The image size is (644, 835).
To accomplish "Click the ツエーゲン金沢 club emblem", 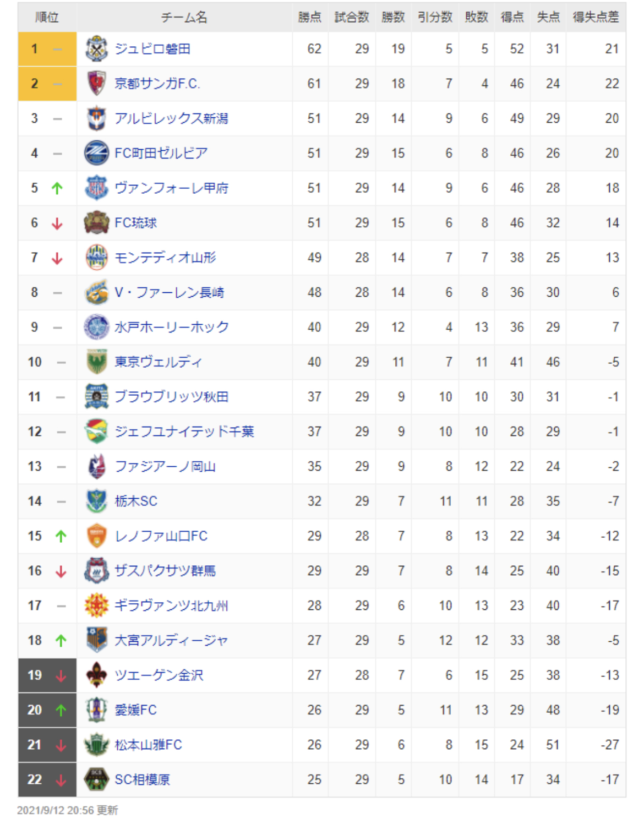I will click(x=97, y=675).
